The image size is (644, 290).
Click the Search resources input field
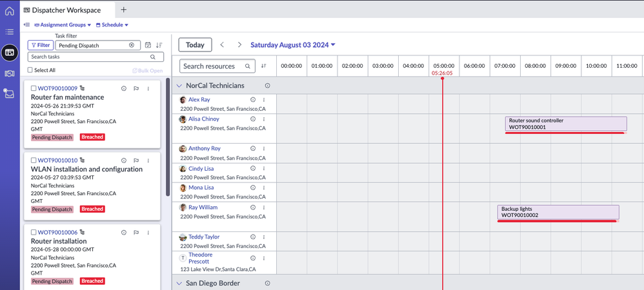point(217,66)
